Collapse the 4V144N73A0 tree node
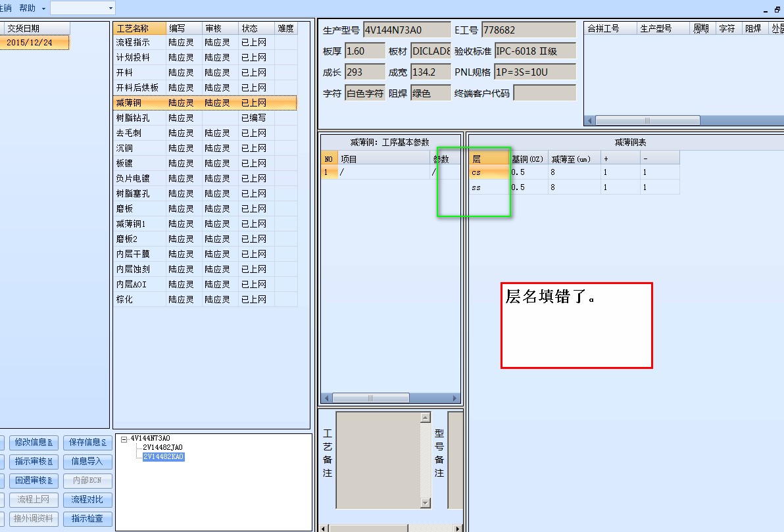 click(124, 439)
